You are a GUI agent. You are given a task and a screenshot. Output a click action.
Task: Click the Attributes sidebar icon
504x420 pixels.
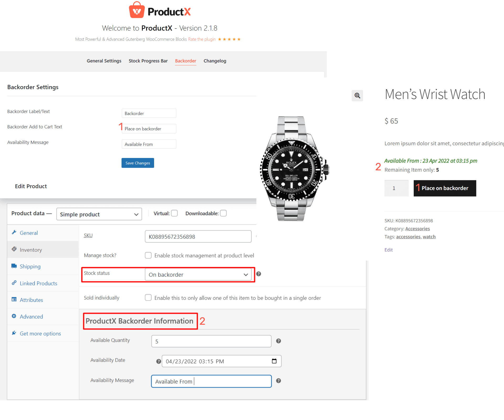(x=15, y=300)
